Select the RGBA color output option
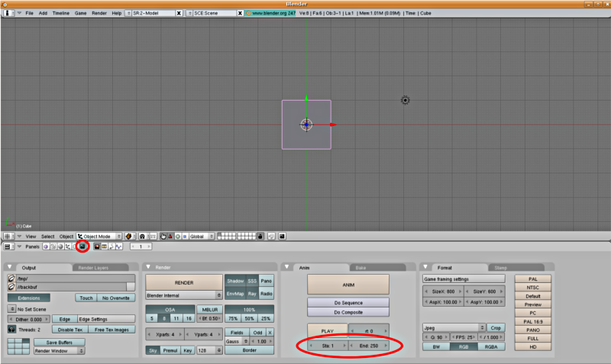The height and width of the screenshot is (364, 611). 491,346
